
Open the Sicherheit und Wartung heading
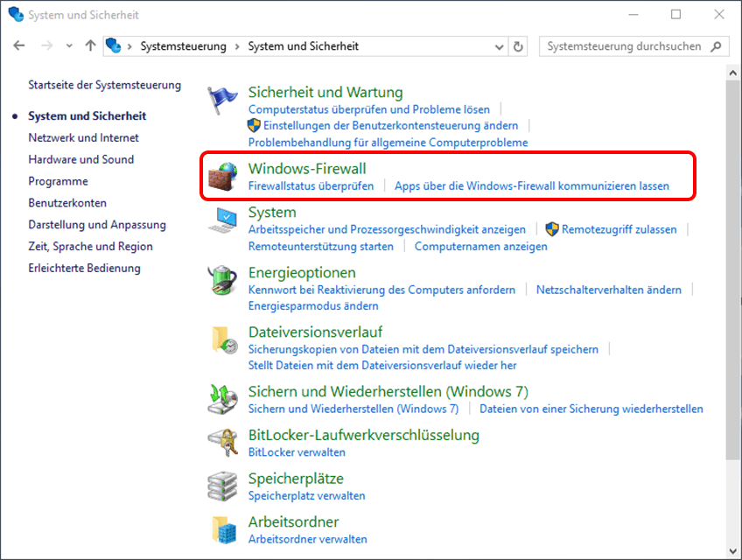point(325,92)
